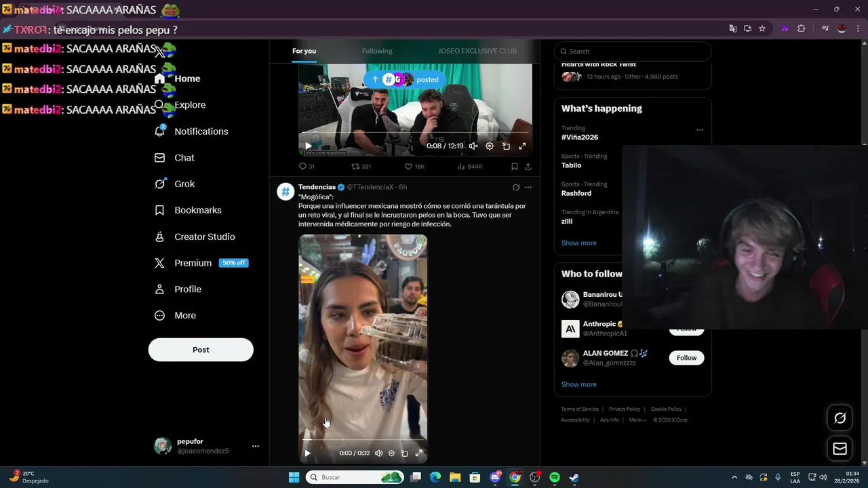Open the zilli trending topic
The width and height of the screenshot is (868, 488).
click(567, 221)
